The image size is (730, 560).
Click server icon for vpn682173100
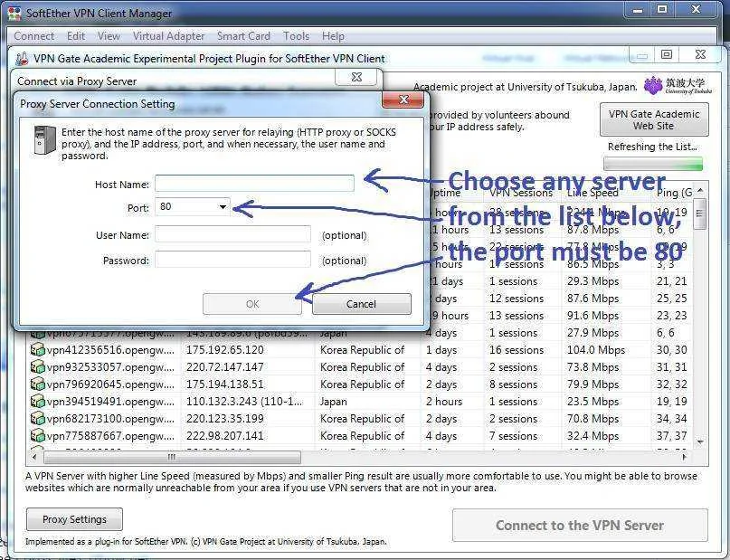[37, 419]
